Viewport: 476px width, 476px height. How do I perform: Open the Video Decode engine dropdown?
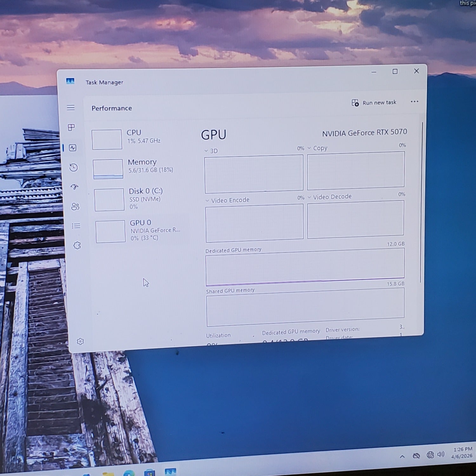(309, 197)
